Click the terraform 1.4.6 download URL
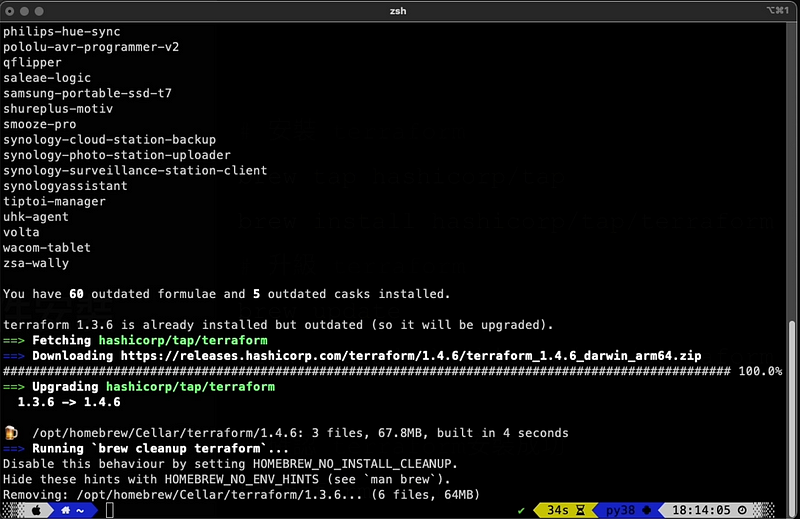The width and height of the screenshot is (800, 519). pyautogui.click(x=411, y=356)
